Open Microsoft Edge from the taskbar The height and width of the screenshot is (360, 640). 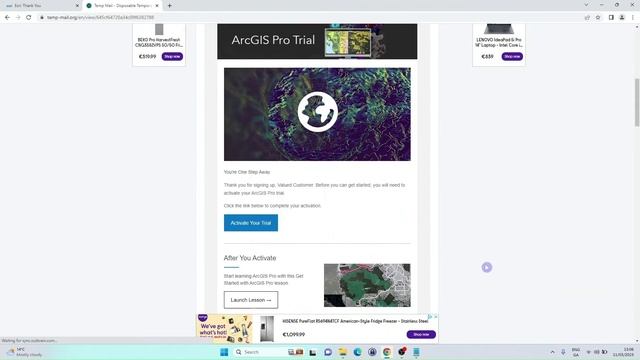[358, 352]
